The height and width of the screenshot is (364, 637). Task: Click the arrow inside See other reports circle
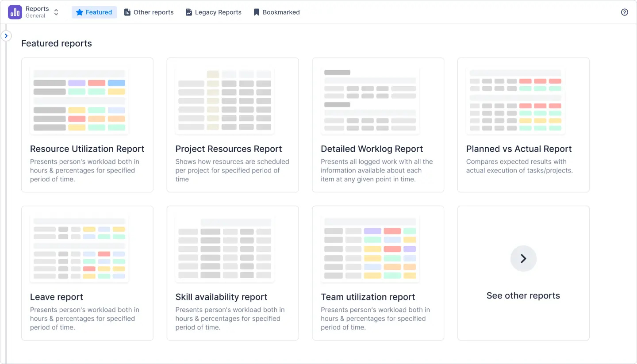click(x=523, y=258)
